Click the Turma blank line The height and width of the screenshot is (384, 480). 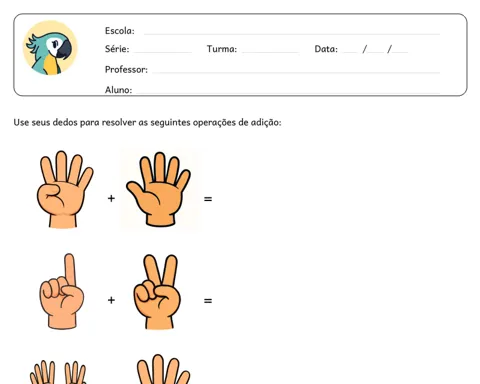(x=270, y=52)
